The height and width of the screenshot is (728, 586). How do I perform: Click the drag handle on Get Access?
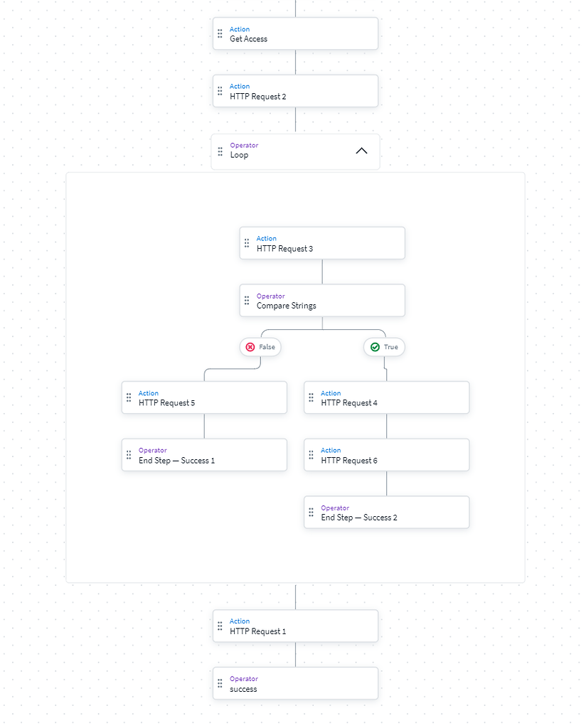[x=220, y=34]
